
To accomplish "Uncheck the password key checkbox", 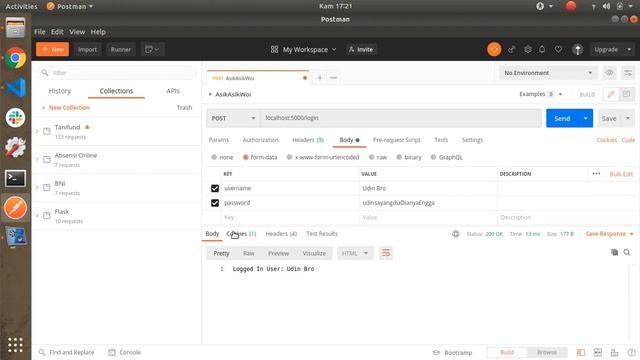I will [x=215, y=203].
